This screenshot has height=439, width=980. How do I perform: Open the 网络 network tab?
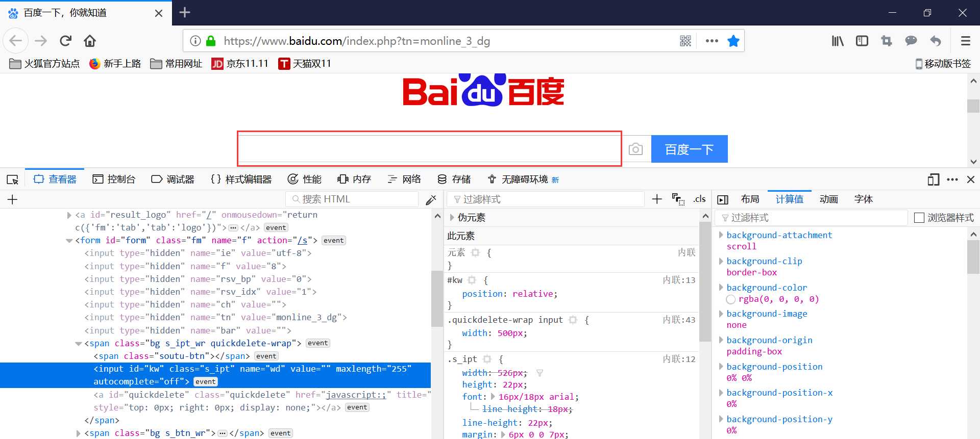click(x=404, y=179)
